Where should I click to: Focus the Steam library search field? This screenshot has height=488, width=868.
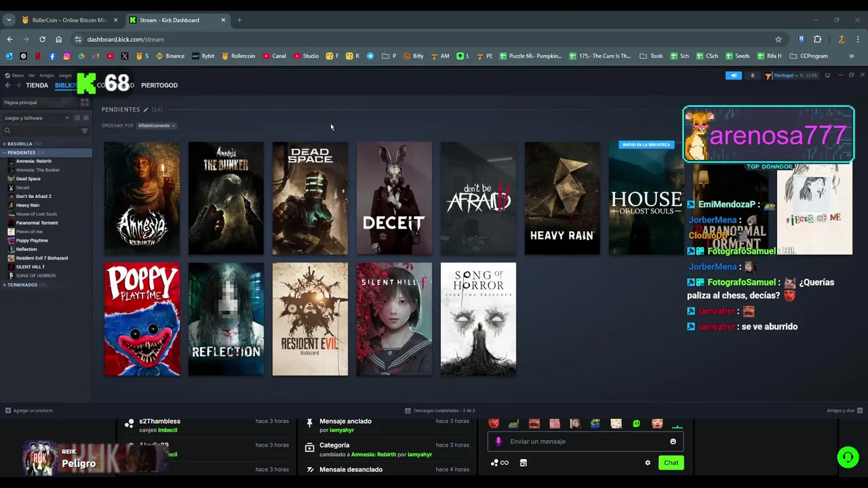pyautogui.click(x=41, y=130)
